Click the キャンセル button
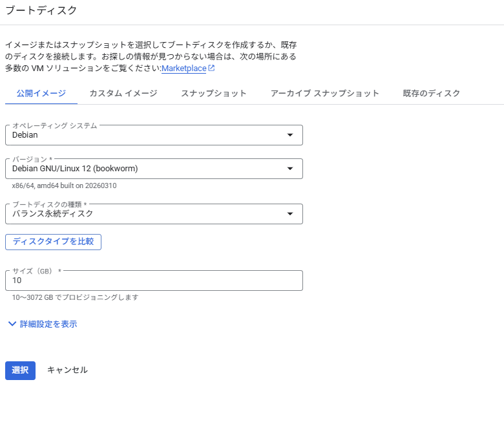The image size is (504, 424). (x=67, y=370)
